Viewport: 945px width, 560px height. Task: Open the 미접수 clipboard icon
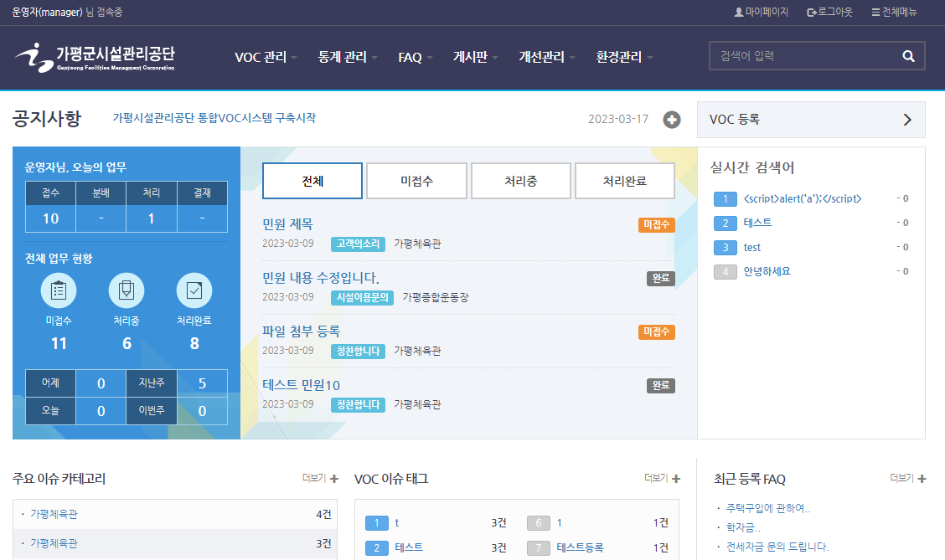pyautogui.click(x=59, y=290)
